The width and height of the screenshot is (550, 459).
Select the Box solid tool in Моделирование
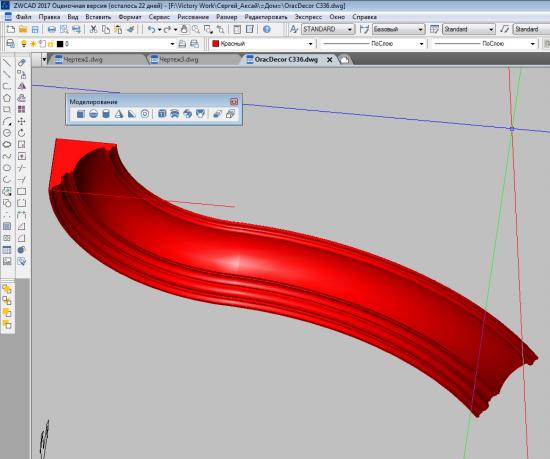click(x=80, y=114)
